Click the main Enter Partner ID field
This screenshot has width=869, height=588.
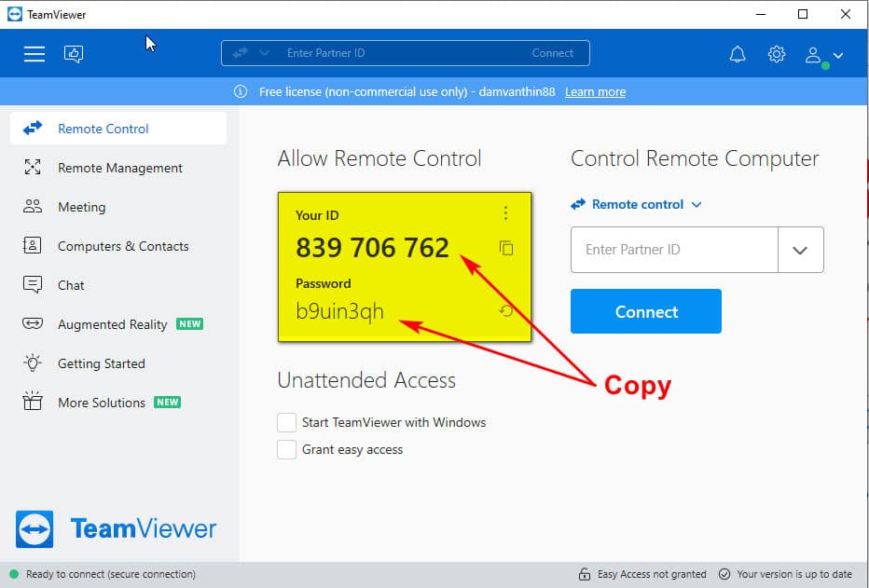click(673, 250)
